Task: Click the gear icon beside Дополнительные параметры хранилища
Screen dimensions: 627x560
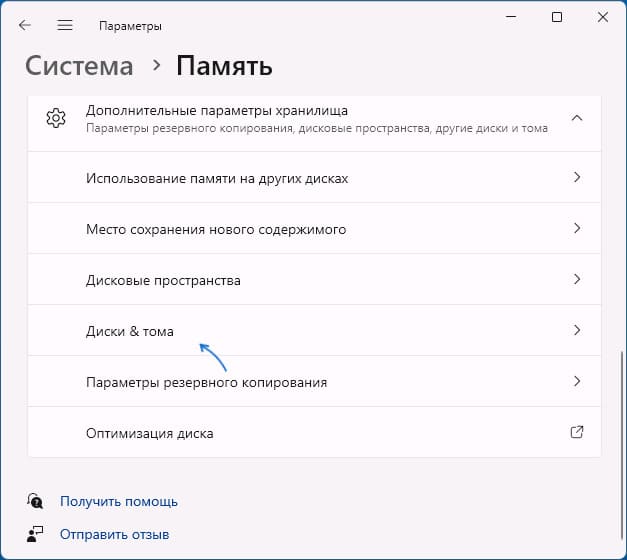Action: point(56,118)
